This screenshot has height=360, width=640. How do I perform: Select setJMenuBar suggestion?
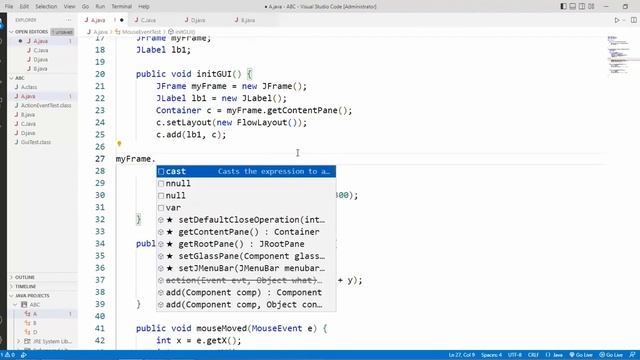click(x=246, y=268)
